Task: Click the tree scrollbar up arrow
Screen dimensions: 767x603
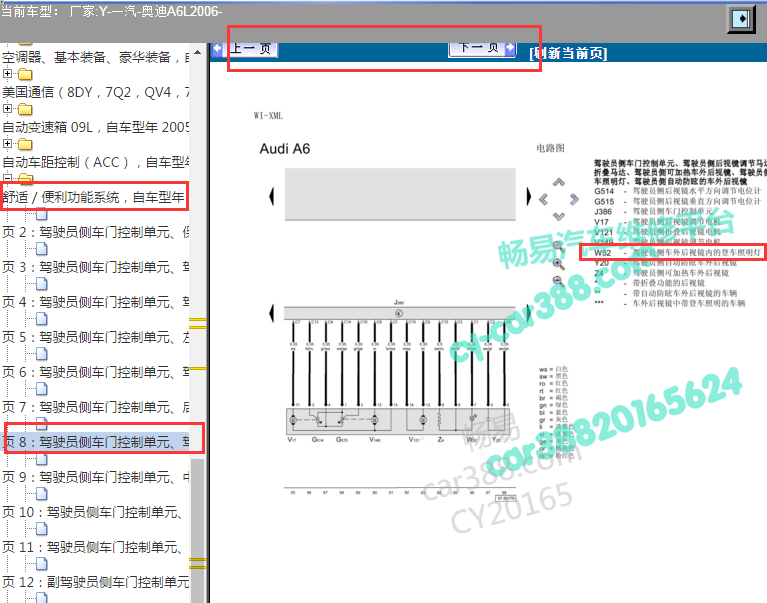Action: 198,52
